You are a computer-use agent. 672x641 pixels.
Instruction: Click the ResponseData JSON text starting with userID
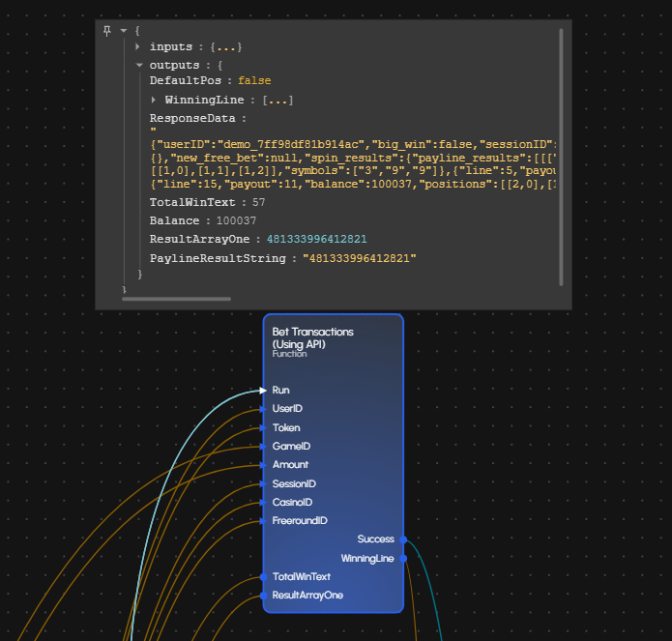point(353,164)
